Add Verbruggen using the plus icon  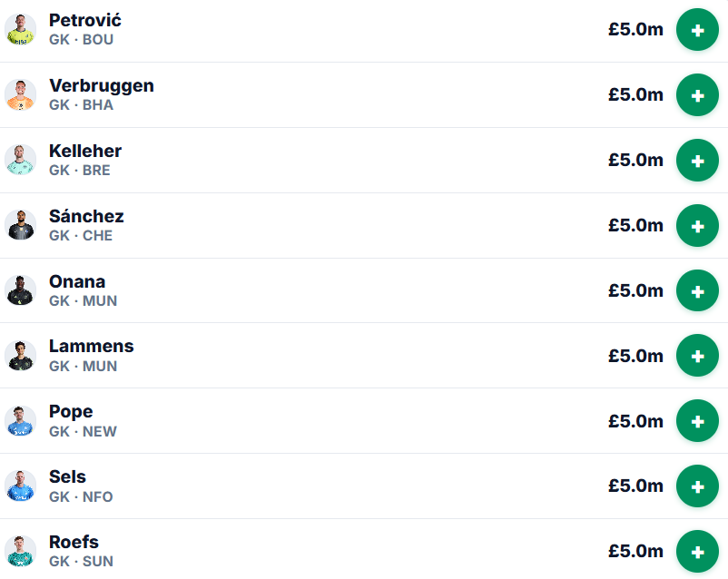697,95
